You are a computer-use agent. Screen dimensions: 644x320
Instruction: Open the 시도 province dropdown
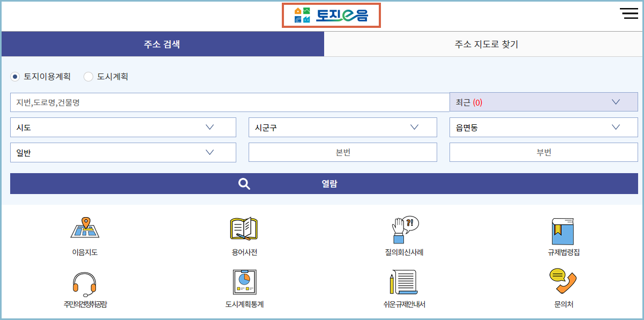[123, 127]
